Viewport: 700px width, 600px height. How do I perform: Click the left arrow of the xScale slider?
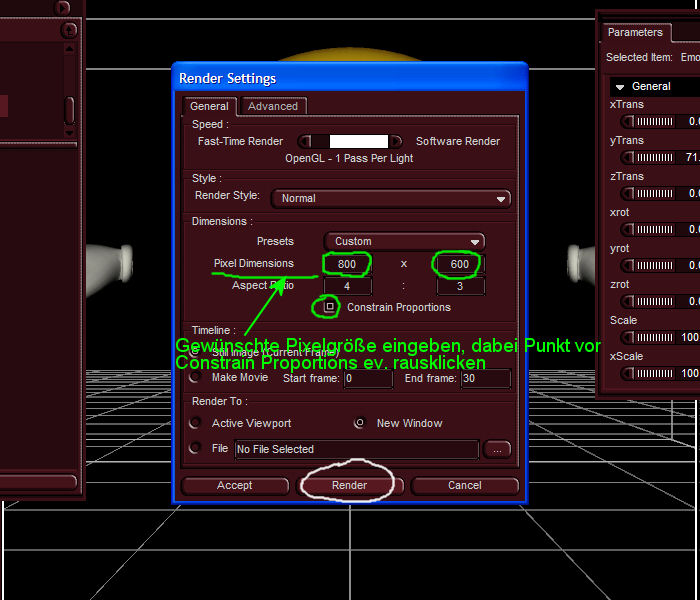point(628,373)
